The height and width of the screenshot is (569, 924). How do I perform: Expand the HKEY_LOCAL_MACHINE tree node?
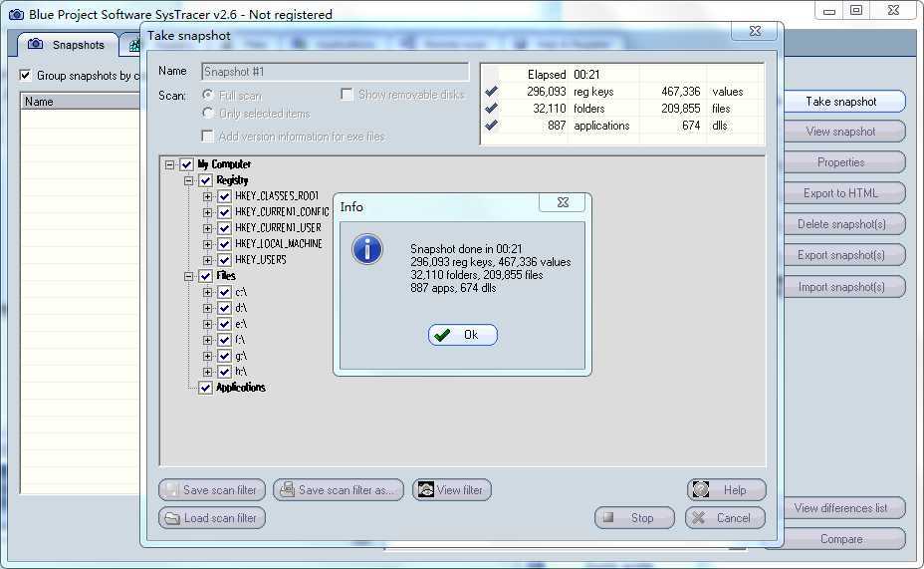(x=208, y=244)
